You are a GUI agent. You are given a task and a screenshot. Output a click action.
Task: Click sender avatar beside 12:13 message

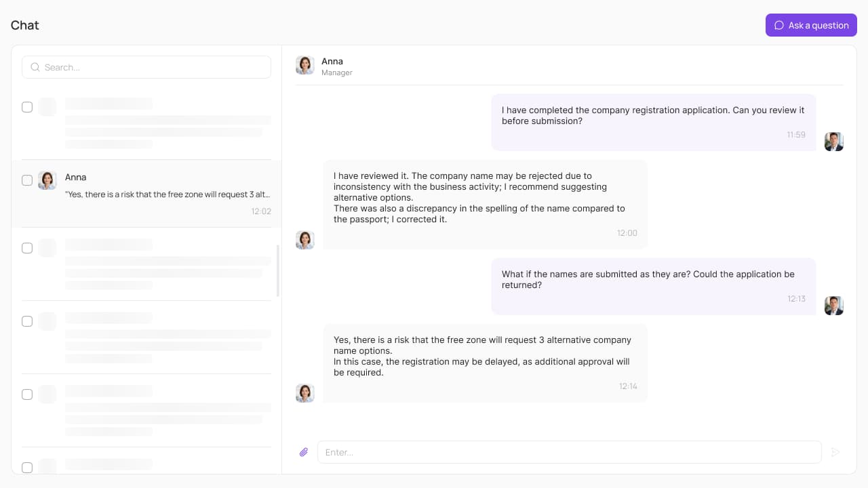834,306
